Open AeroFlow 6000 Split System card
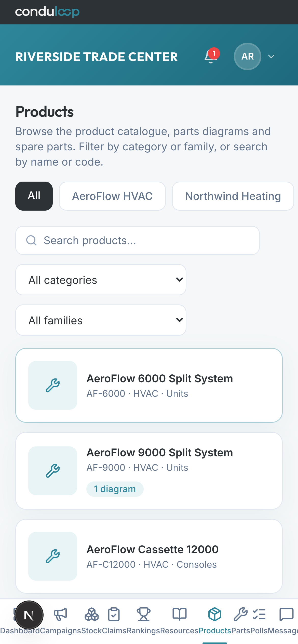 coord(149,385)
